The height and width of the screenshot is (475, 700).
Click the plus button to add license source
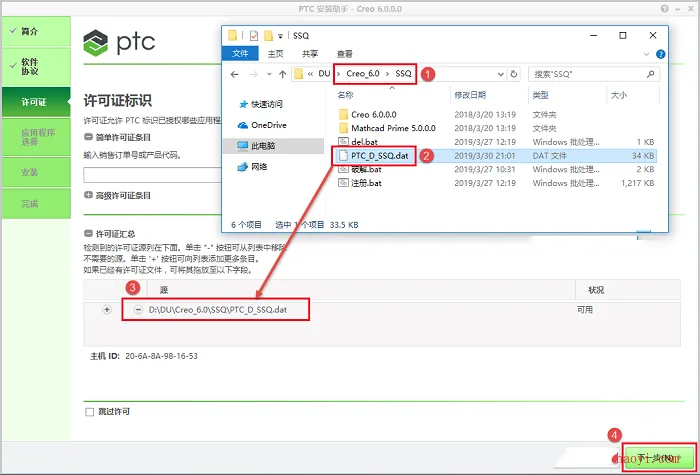click(x=107, y=309)
